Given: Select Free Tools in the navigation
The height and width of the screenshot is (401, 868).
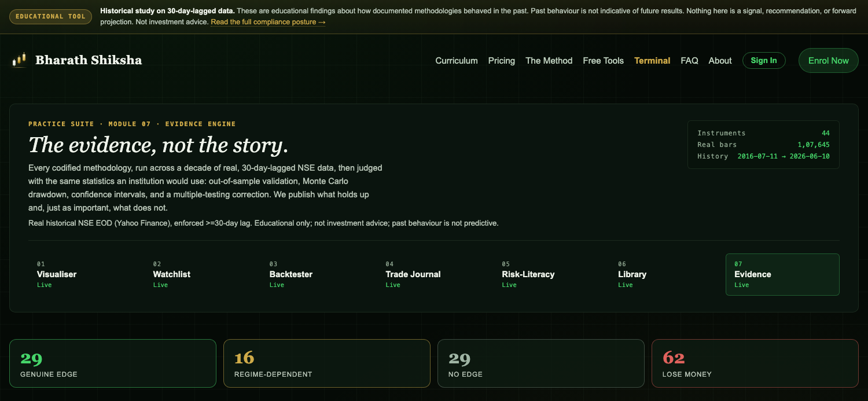Looking at the screenshot, I should [x=604, y=61].
